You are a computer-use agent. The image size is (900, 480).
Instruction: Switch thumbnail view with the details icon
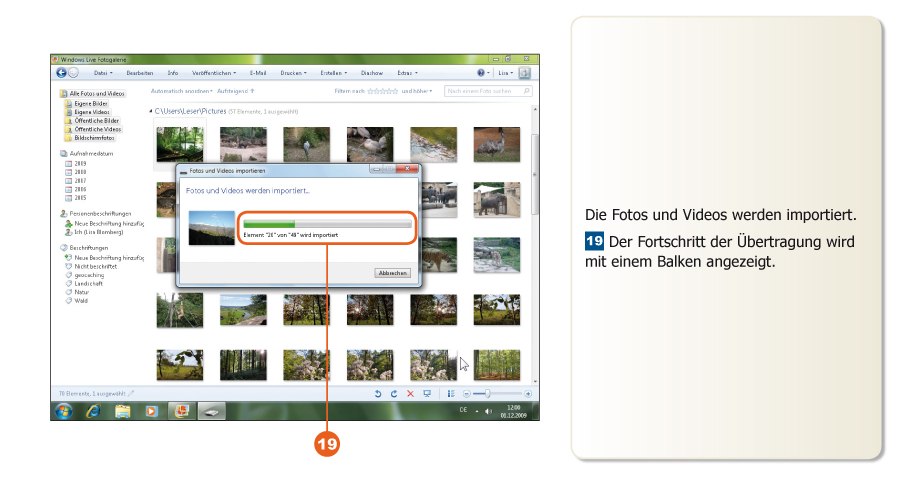[x=451, y=394]
